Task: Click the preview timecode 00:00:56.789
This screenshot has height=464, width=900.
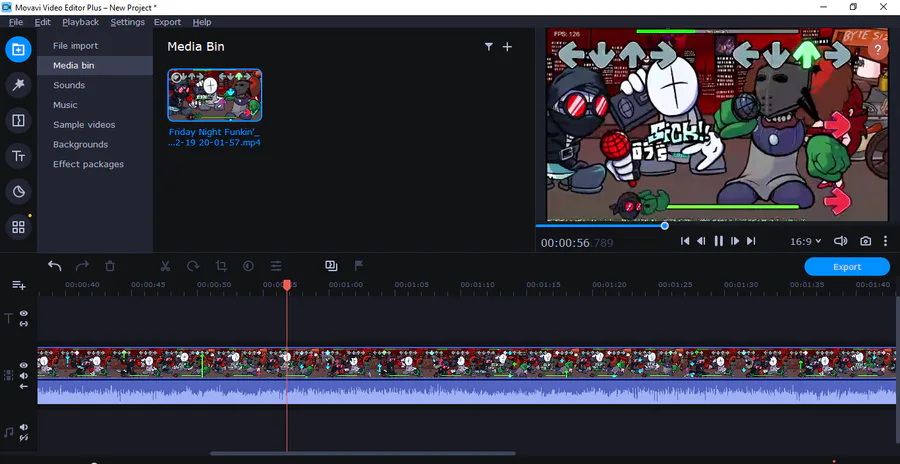Action: click(577, 243)
